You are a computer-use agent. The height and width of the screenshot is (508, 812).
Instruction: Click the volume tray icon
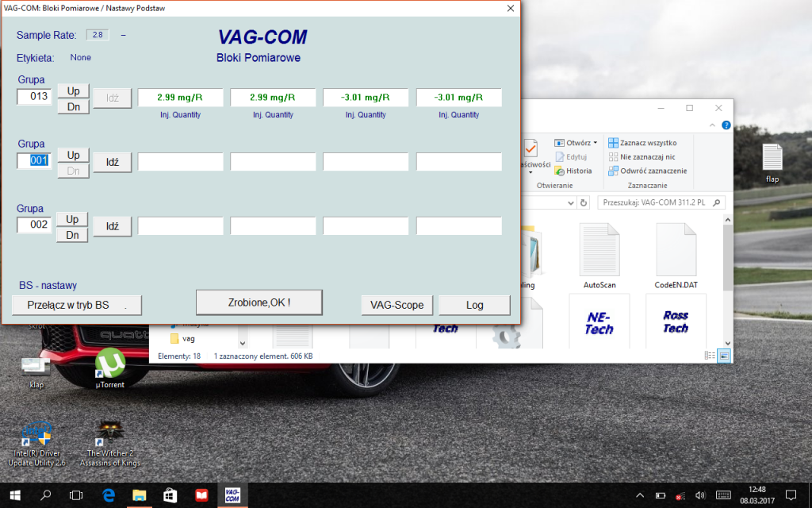pos(700,495)
